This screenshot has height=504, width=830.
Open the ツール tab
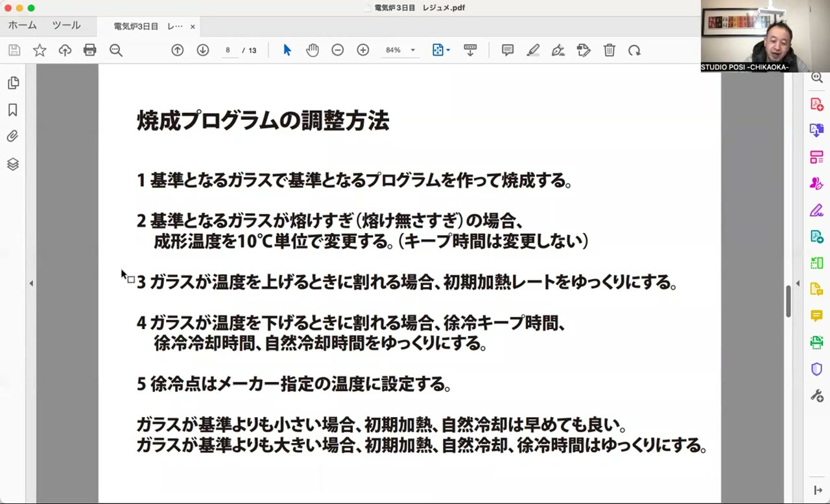pyautogui.click(x=66, y=26)
